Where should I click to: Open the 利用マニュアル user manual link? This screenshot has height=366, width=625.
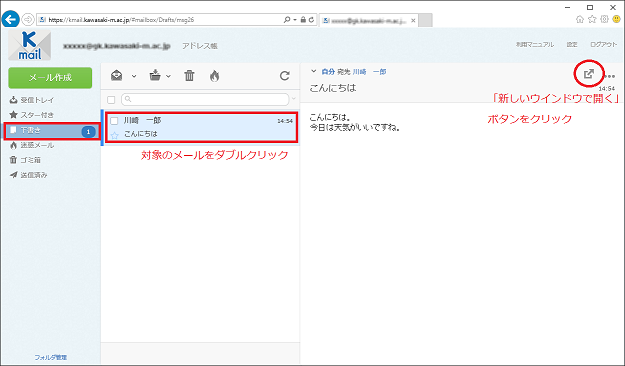pyautogui.click(x=535, y=45)
